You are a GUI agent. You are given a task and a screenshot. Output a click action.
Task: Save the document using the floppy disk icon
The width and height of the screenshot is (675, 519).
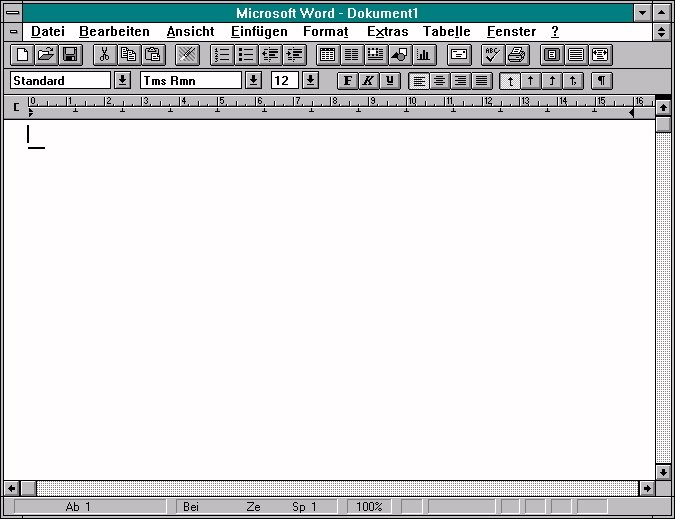click(70, 55)
